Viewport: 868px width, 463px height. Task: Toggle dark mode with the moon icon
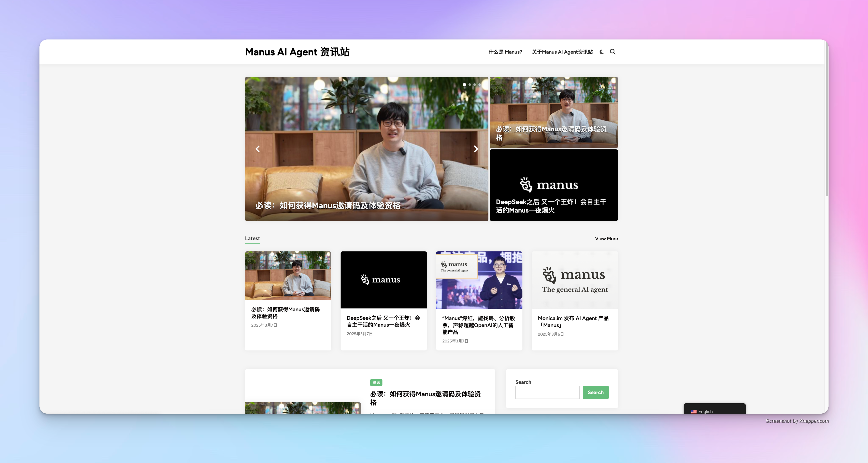click(x=601, y=52)
